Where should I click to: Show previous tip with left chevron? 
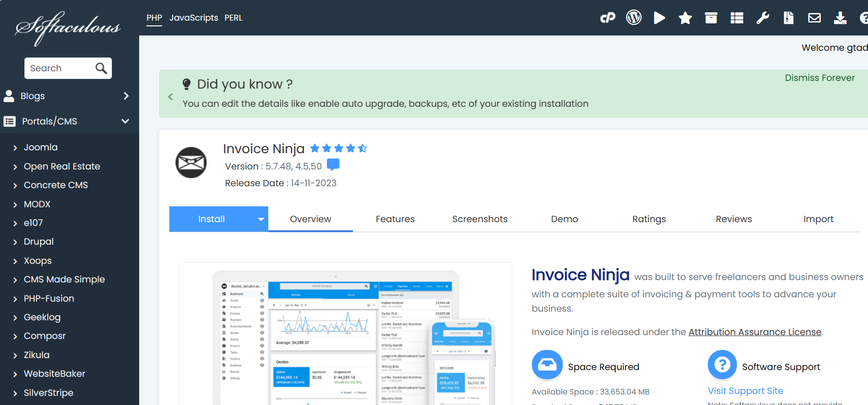point(171,97)
